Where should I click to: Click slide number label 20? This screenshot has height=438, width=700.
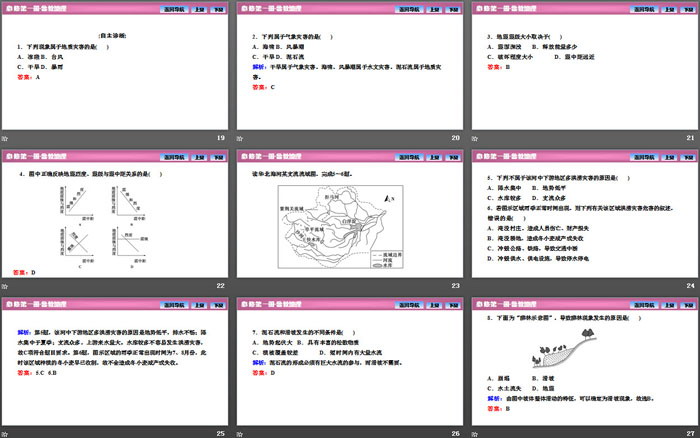[x=455, y=138]
